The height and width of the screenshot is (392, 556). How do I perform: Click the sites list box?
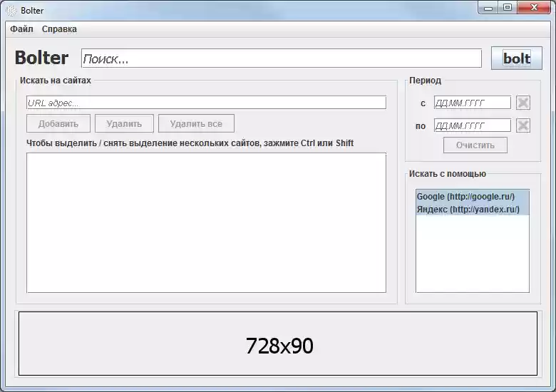206,222
